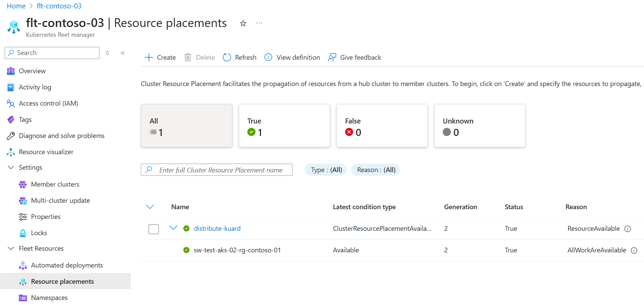Sort by Latest condition type column
This screenshot has height=305, width=644.
(364, 207)
